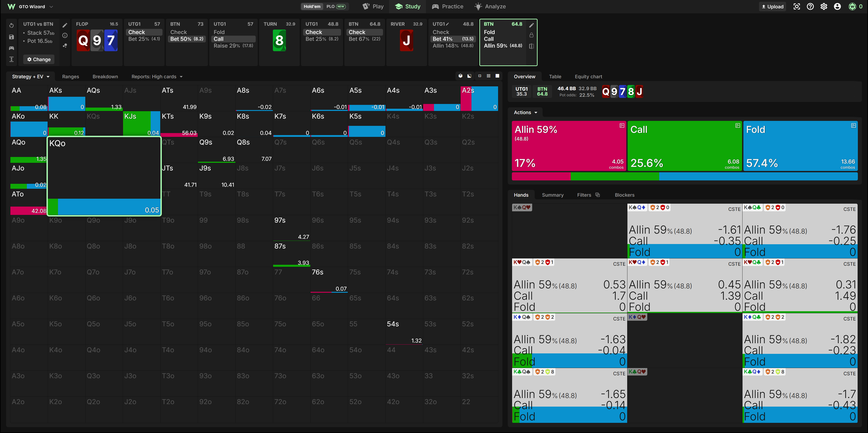
Task: Open the Actions dropdown
Action: (525, 113)
